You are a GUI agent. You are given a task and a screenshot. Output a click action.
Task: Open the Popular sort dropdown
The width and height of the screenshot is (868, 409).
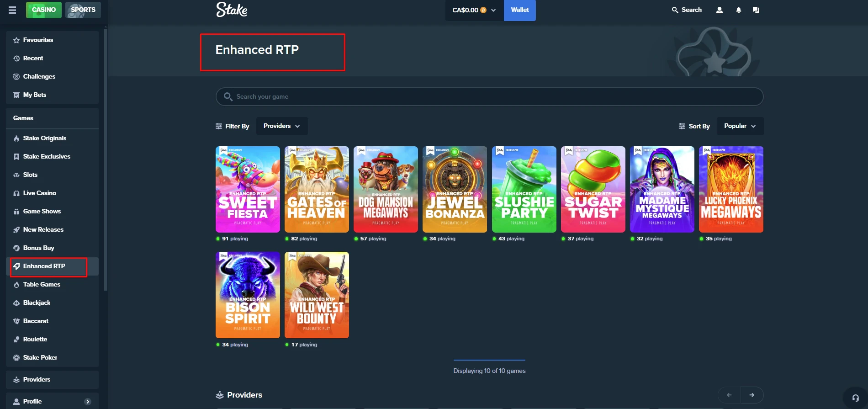coord(740,126)
